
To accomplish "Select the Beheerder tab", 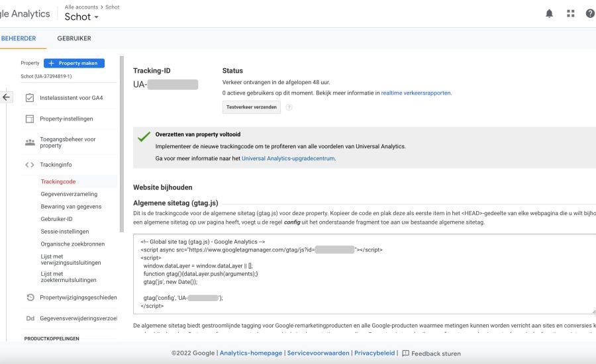I will 19,38.
